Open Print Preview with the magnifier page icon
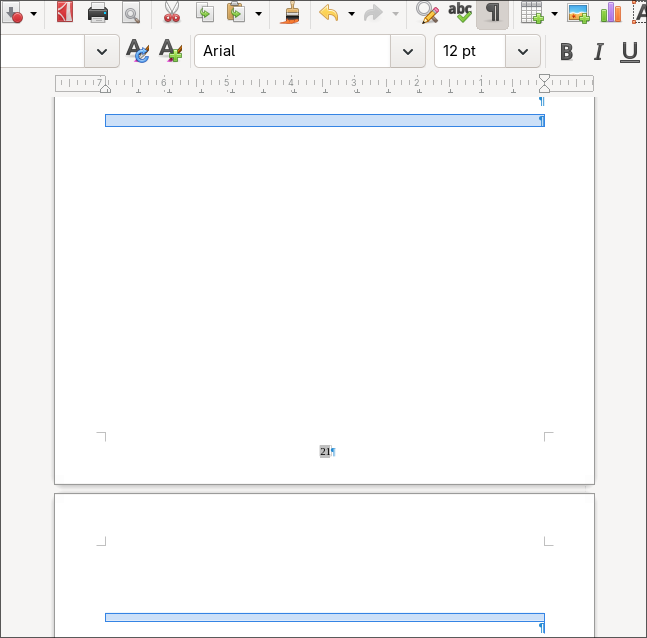 pos(131,13)
